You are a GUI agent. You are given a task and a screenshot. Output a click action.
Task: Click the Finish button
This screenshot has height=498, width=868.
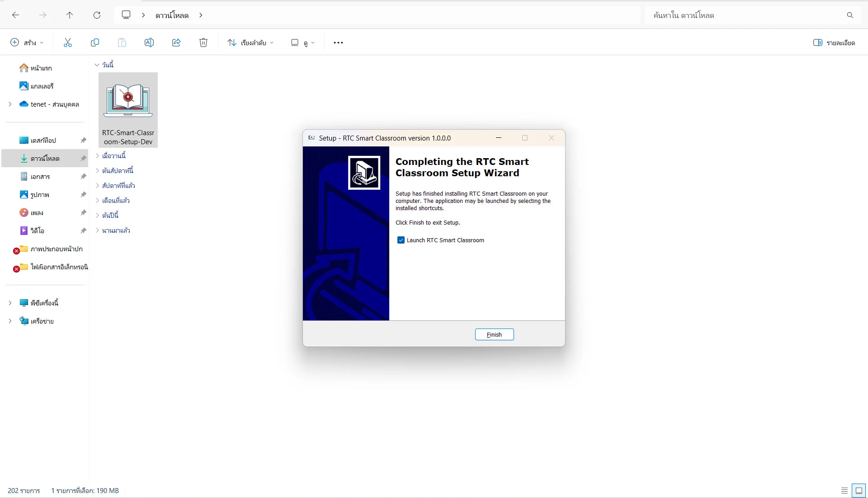(x=494, y=334)
